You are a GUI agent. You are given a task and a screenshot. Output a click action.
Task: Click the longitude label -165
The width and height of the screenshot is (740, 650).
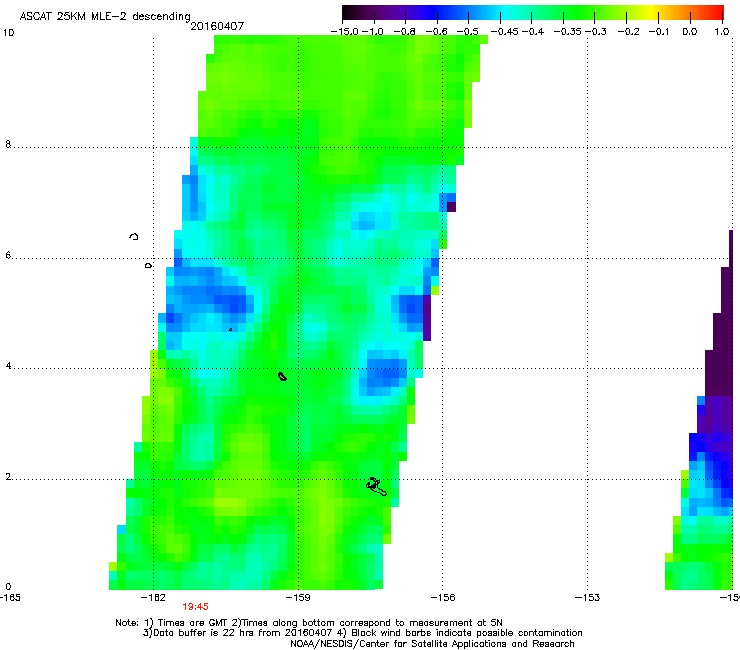[10, 598]
